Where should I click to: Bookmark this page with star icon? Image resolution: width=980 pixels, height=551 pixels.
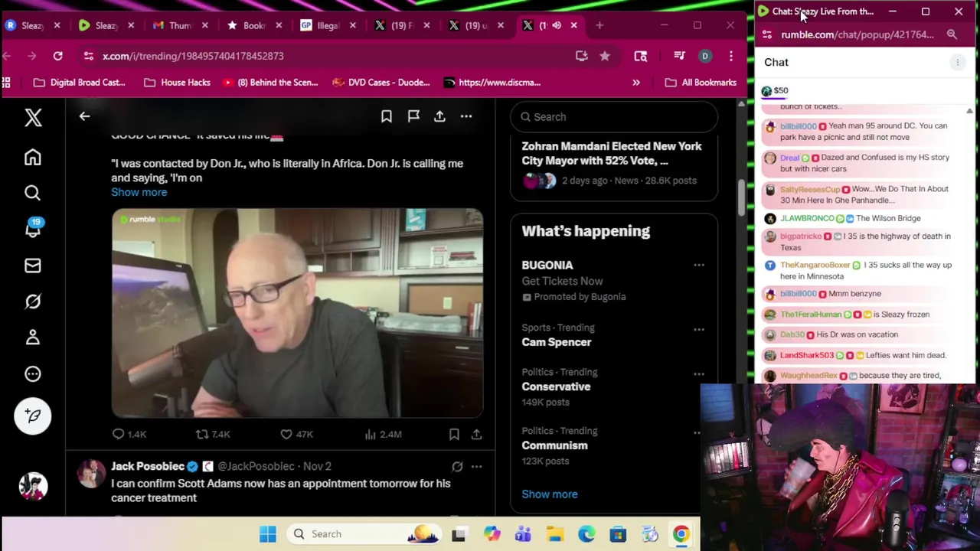click(605, 56)
